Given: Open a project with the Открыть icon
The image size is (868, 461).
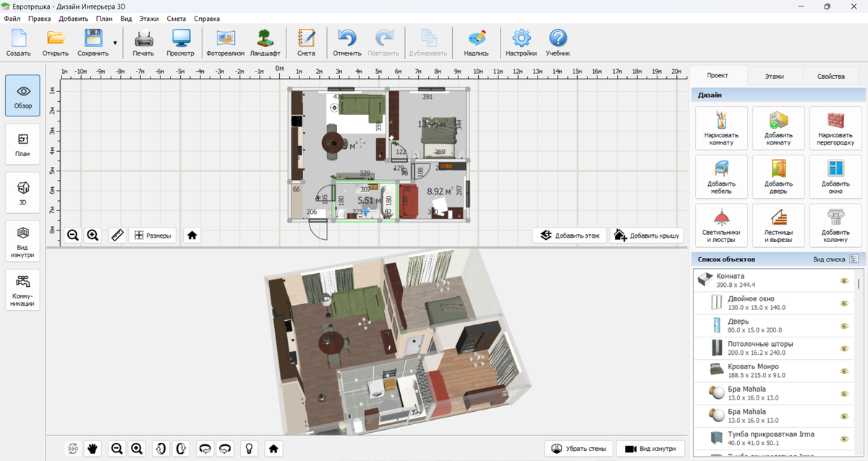Looking at the screenshot, I should [56, 43].
